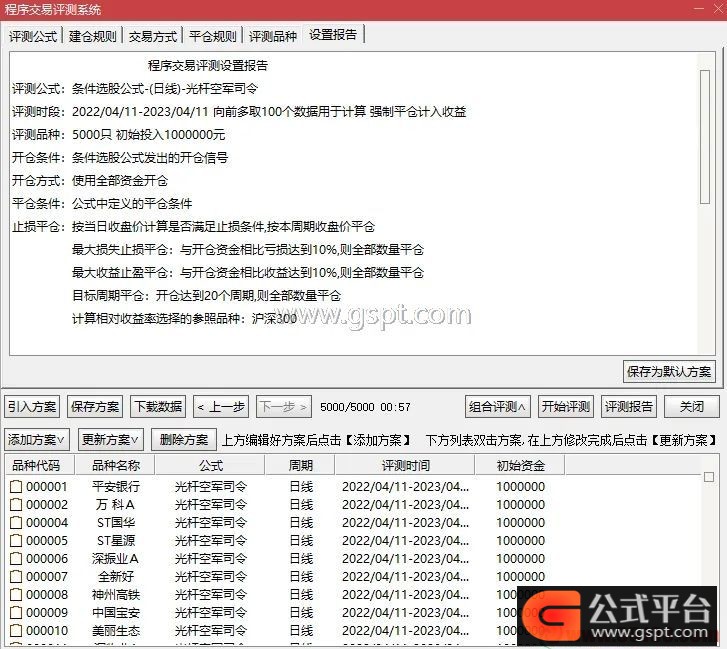Click the greyed 下一步 button
This screenshot has width=727, height=649.
(284, 407)
